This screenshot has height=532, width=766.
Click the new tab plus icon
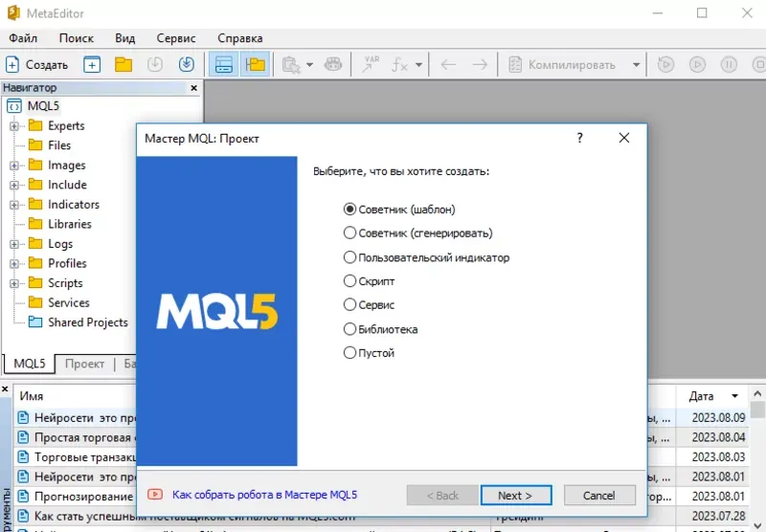tap(92, 64)
